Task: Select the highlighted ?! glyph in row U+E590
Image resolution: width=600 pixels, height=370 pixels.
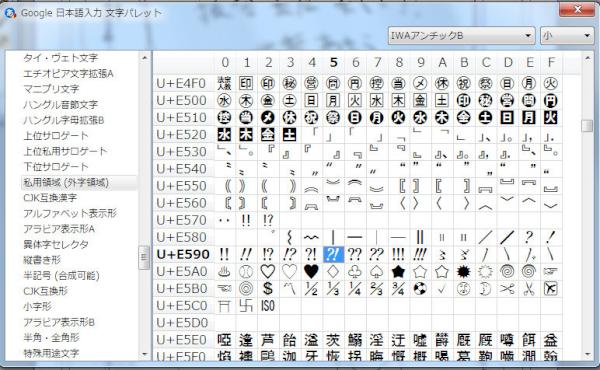Action: click(333, 254)
